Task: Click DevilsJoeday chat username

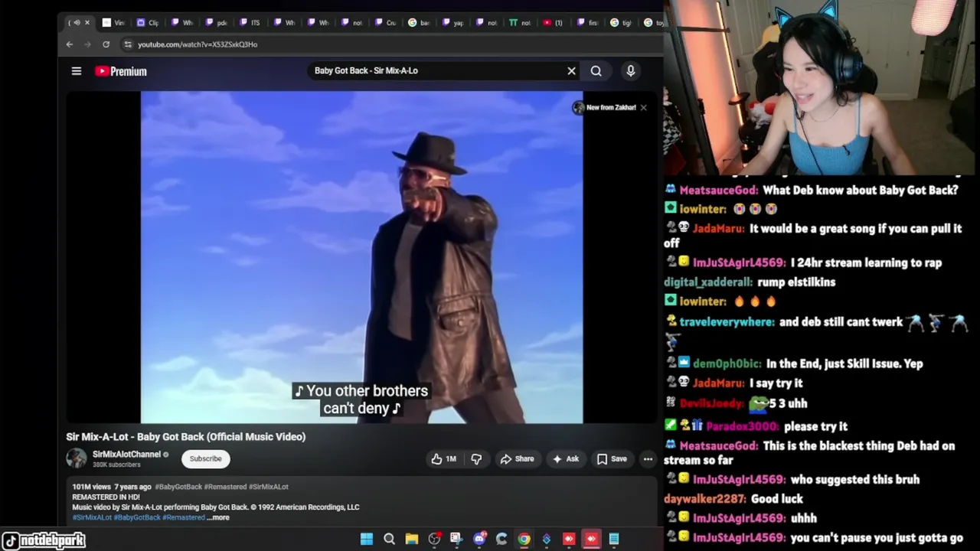Action: [x=711, y=403]
